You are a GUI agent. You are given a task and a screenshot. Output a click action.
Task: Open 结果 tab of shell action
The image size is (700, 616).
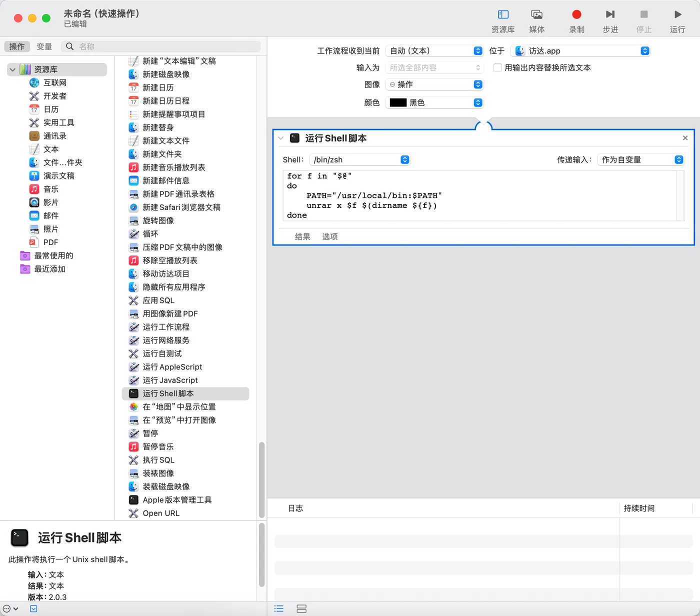pyautogui.click(x=302, y=236)
